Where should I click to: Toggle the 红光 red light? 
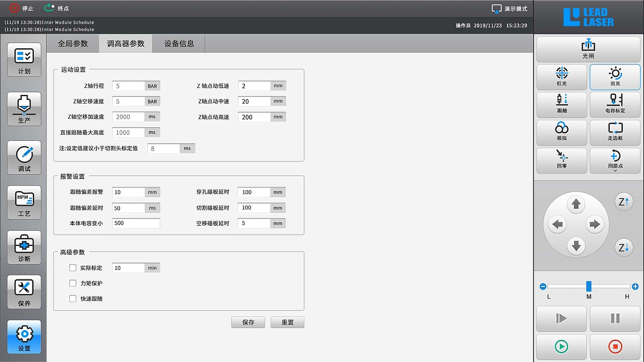(x=562, y=77)
